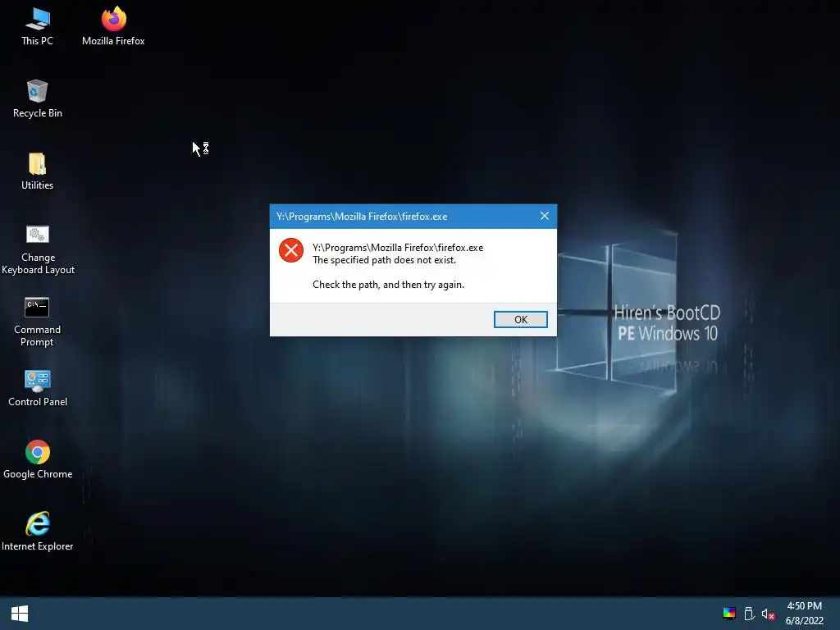Click "Check the path, and then try again."

point(388,285)
